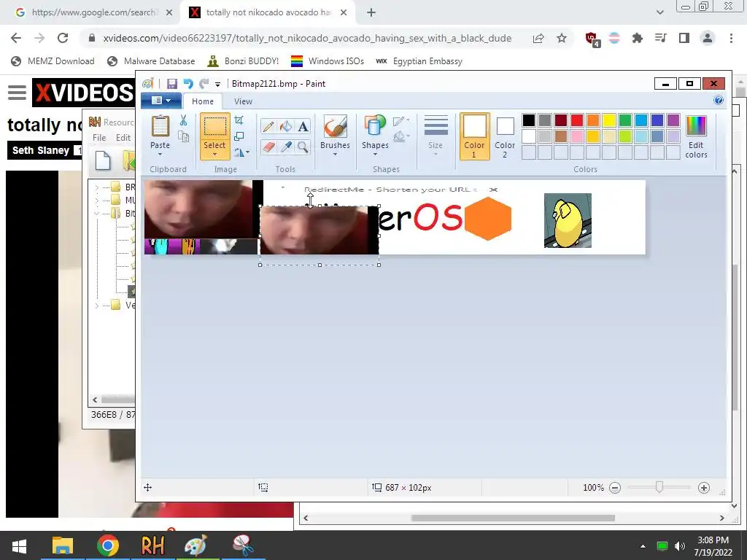Screen dimensions: 747x560
Task: Open the Chrome extensions puzzle icon
Action: (x=638, y=38)
